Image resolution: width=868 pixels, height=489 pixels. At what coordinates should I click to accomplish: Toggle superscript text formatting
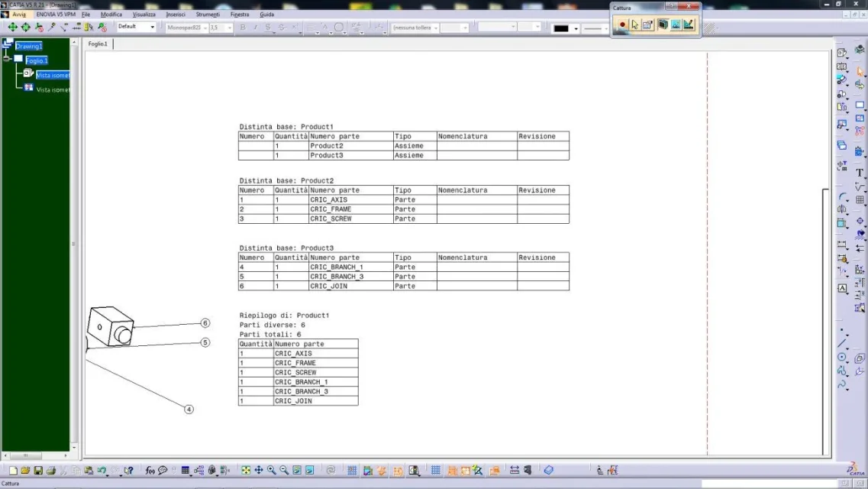coord(295,28)
